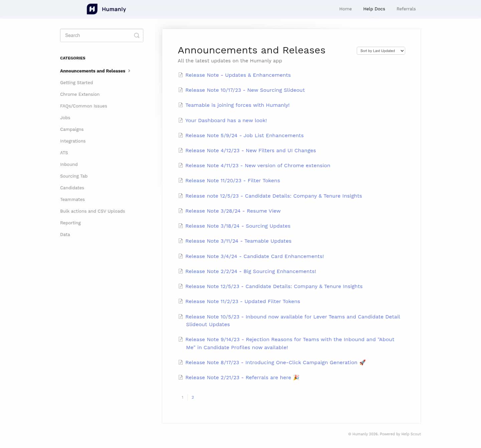Open the Jobs category

pyautogui.click(x=65, y=118)
